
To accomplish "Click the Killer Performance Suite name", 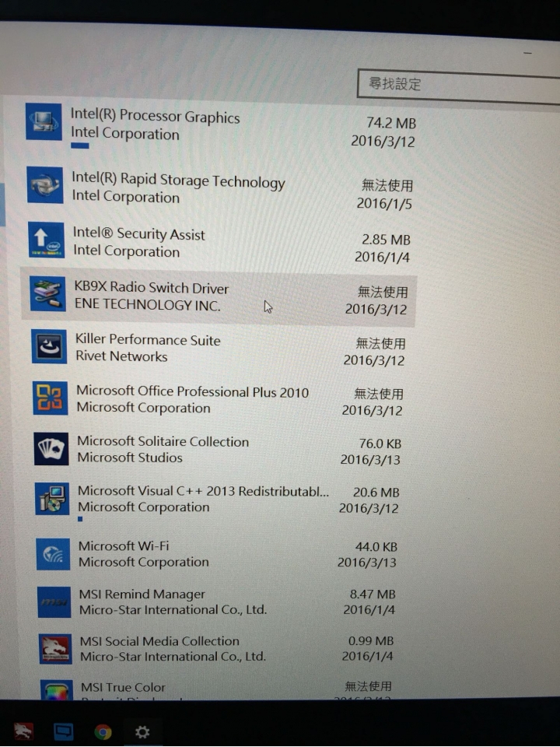I will (148, 340).
